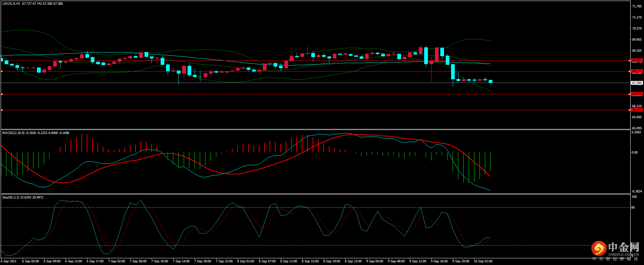Grab left-end handle of 68.211 line
This screenshot has height=265, width=644.
click(x=2, y=72)
